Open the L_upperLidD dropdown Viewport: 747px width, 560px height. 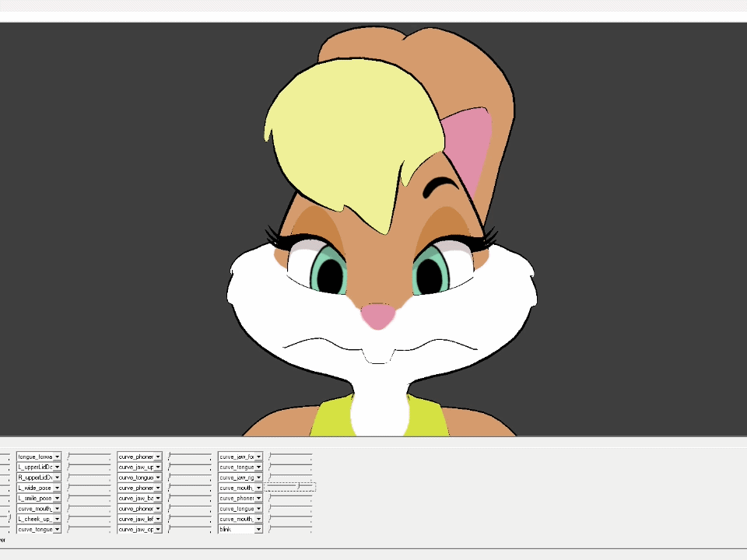click(39, 467)
